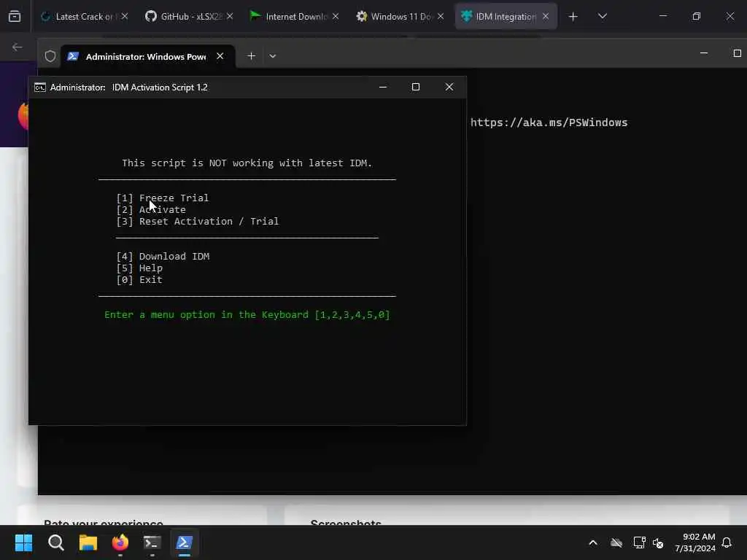Close the IDM Integration browser tab
Screen dimensions: 747x560
pyautogui.click(x=546, y=17)
